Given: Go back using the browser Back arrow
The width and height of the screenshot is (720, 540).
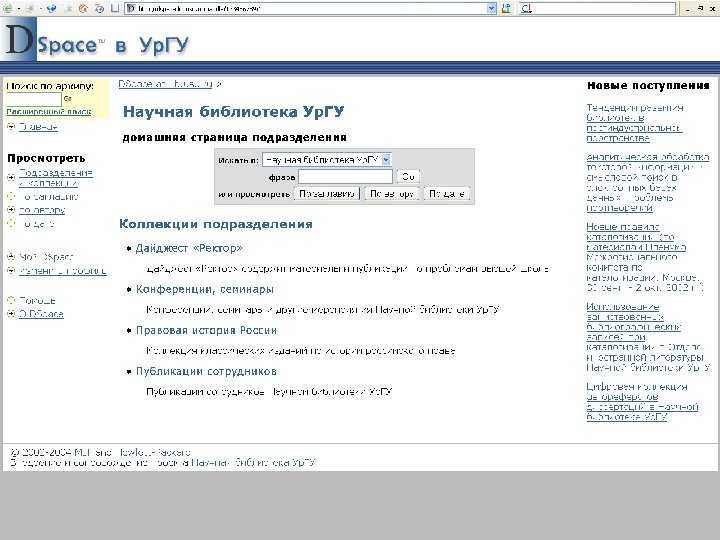Looking at the screenshot, I should [x=8, y=8].
